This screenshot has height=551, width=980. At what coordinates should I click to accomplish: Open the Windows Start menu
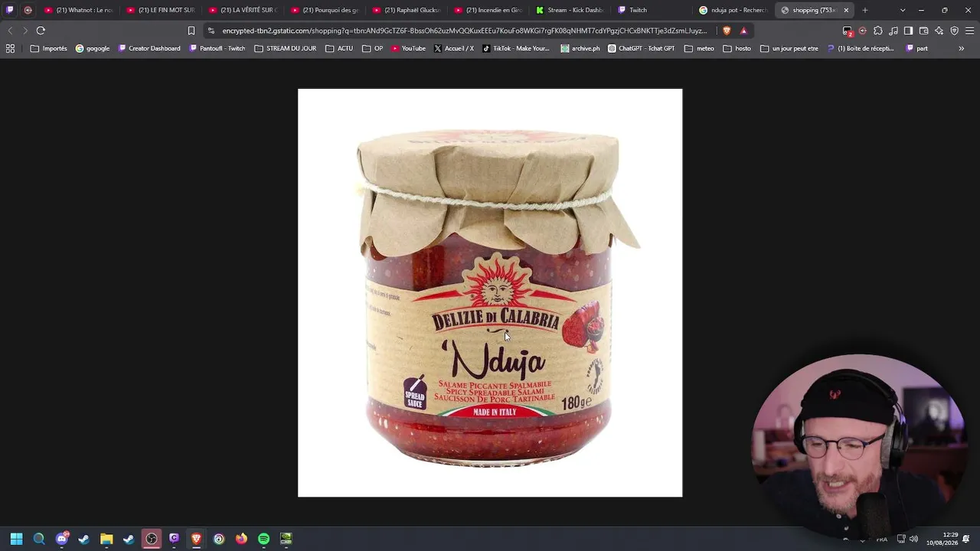(x=16, y=539)
